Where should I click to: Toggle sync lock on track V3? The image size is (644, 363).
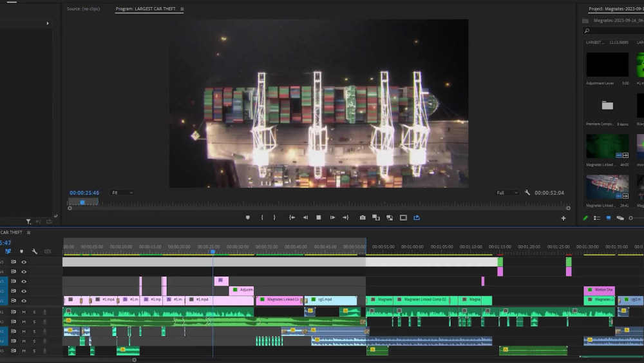click(14, 282)
